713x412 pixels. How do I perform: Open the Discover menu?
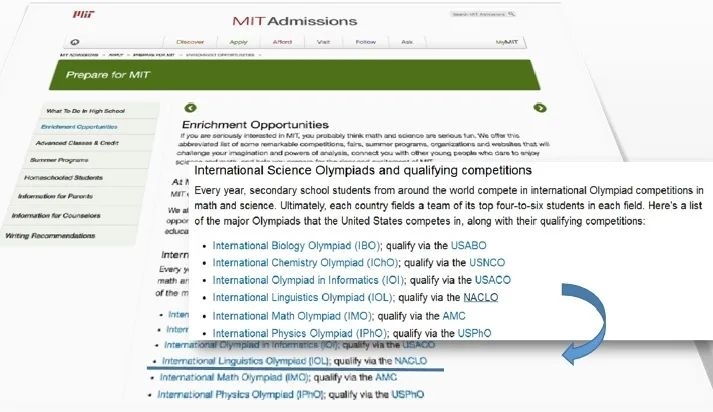[192, 42]
